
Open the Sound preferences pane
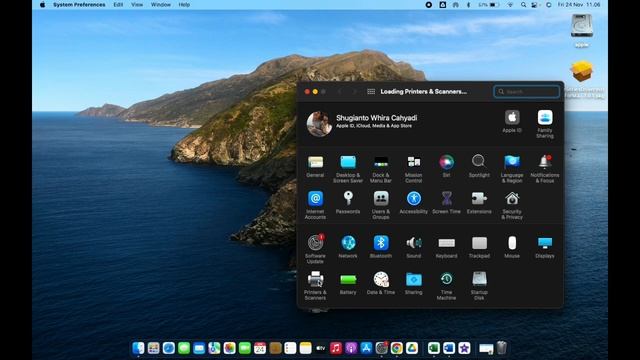tap(413, 243)
